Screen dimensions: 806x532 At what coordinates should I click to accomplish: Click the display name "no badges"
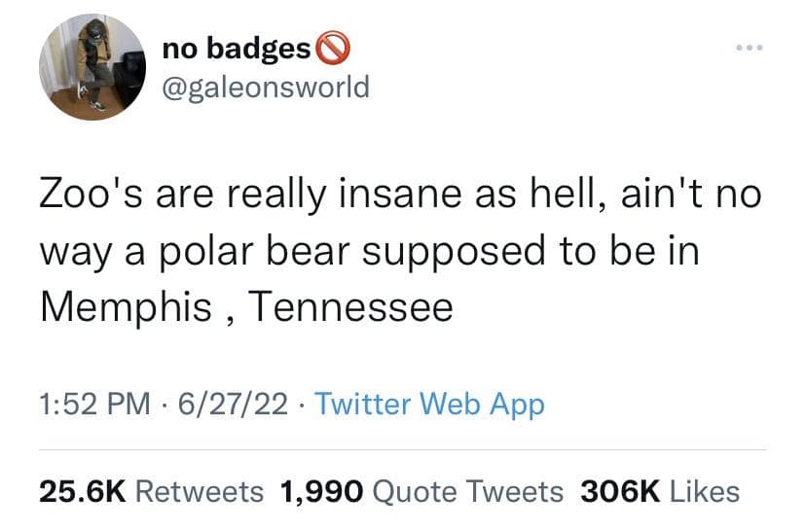(234, 47)
